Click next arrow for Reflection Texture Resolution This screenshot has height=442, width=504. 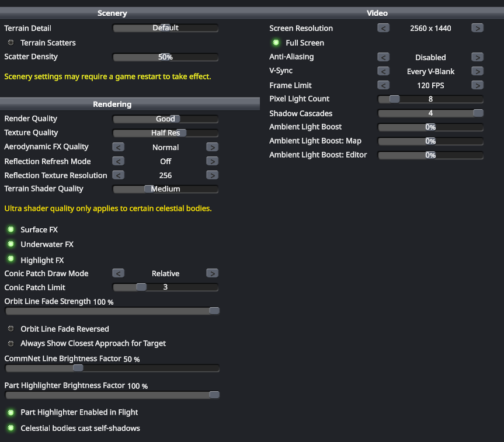(212, 175)
